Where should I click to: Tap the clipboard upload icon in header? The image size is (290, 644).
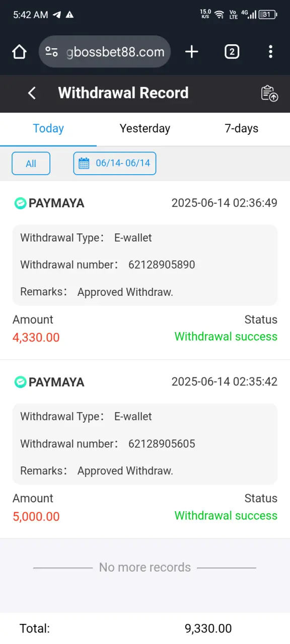click(x=269, y=93)
